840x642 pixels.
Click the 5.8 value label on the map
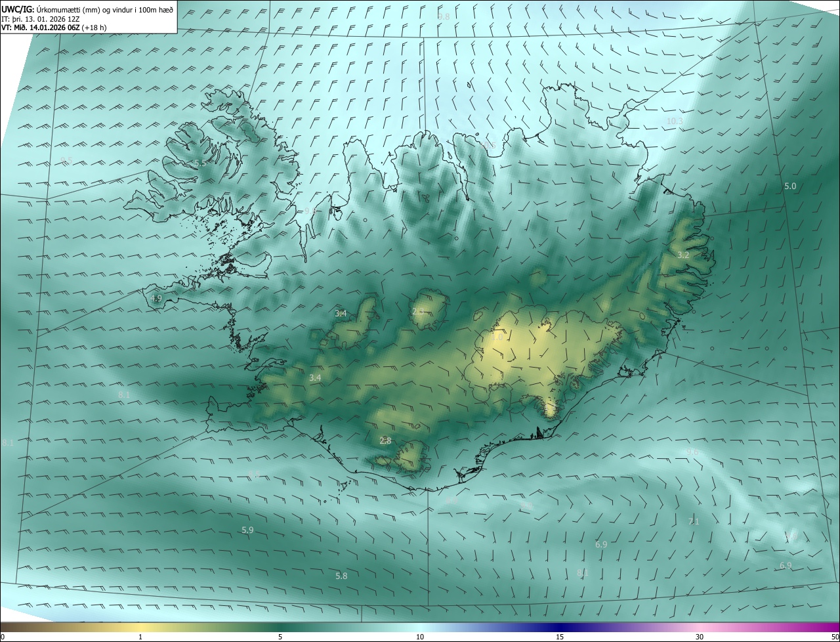(x=341, y=576)
